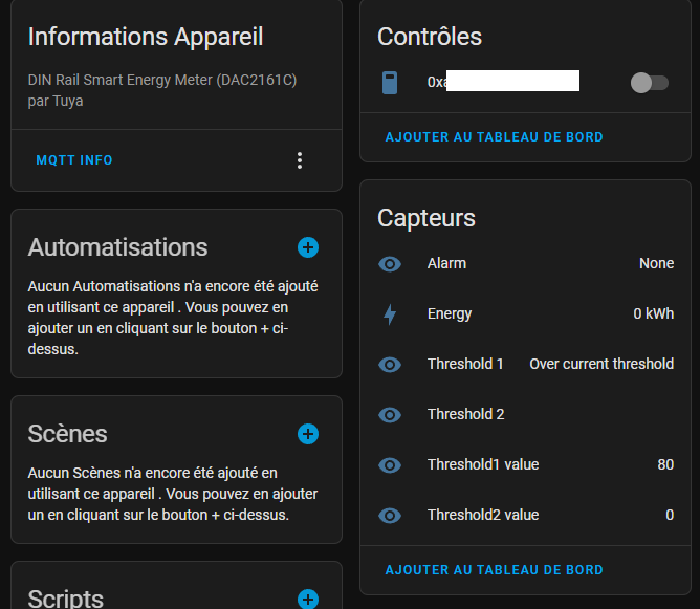The height and width of the screenshot is (609, 700).
Task: Click the eye icon beside Threshold 2
Action: tap(390, 415)
